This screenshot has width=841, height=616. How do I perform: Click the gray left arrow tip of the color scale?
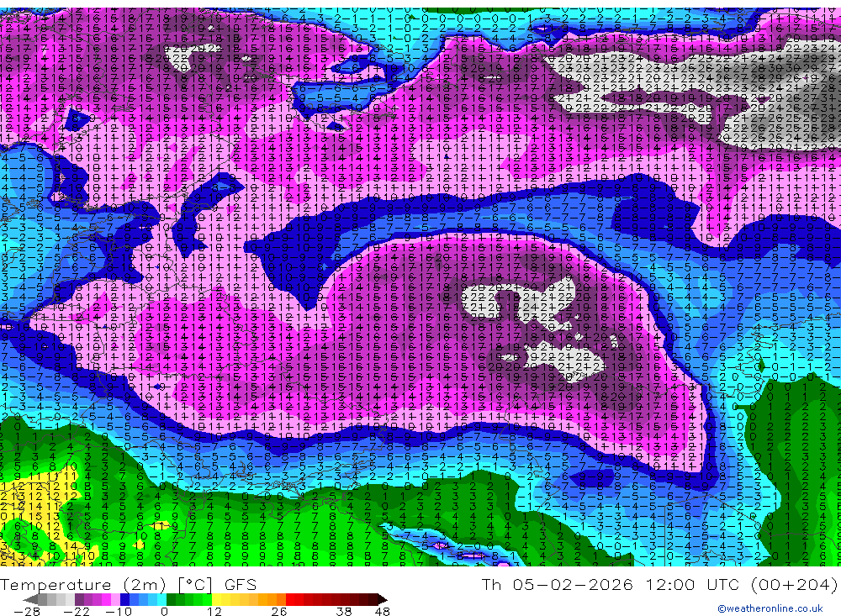[x=30, y=599]
